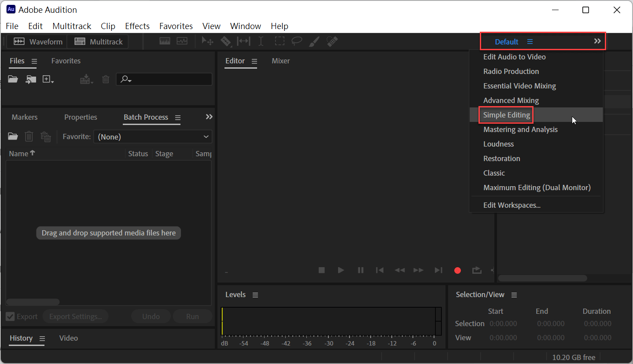The height and width of the screenshot is (364, 633).
Task: Click the Files panel search field
Action: [164, 79]
